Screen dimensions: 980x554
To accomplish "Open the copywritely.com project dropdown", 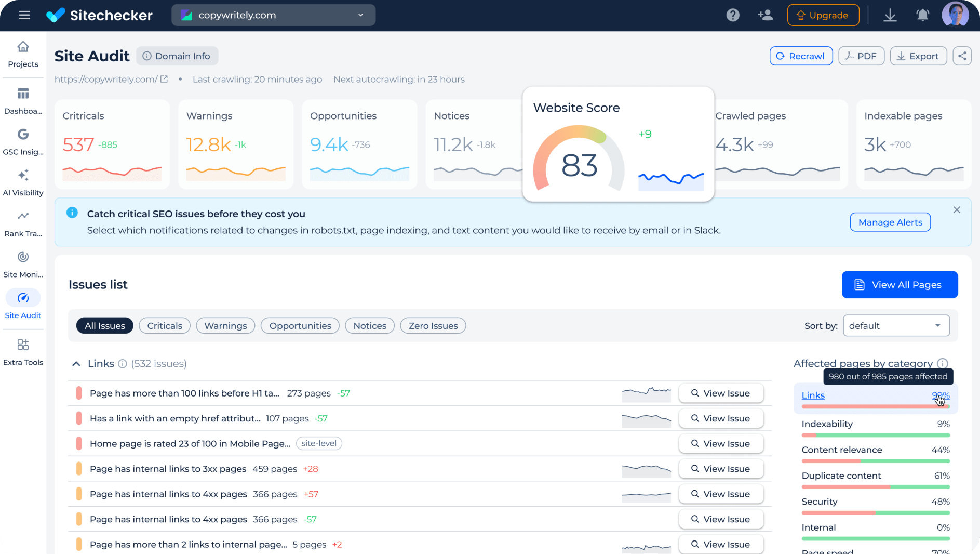I will click(x=273, y=15).
